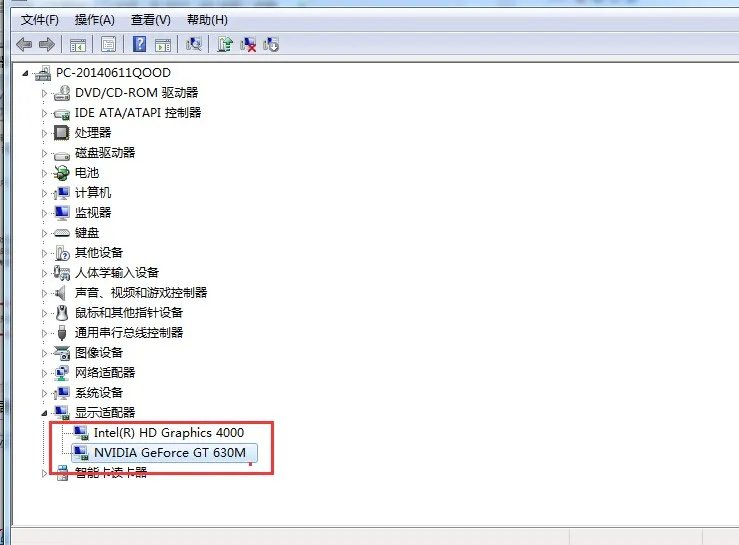Go forward with the right arrow toolbar icon
739x545 pixels.
coord(47,45)
